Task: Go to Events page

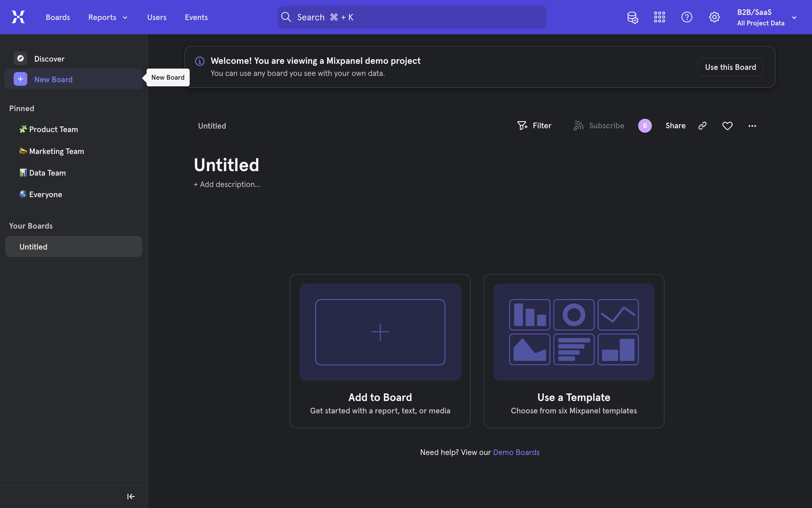Action: click(x=196, y=17)
